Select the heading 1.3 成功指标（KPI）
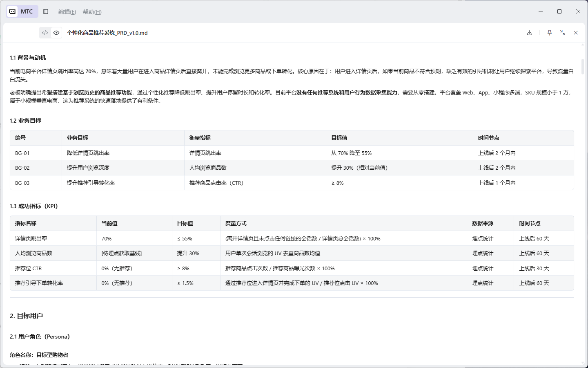The image size is (588, 368). pyautogui.click(x=34, y=206)
